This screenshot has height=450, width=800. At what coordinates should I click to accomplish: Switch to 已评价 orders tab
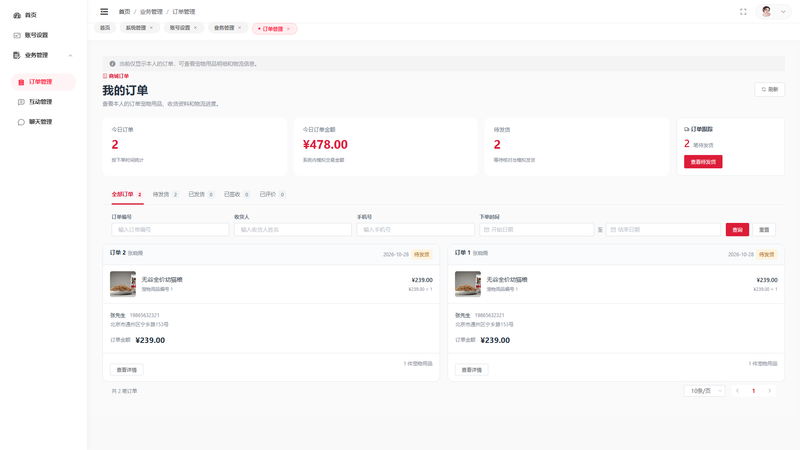click(272, 194)
